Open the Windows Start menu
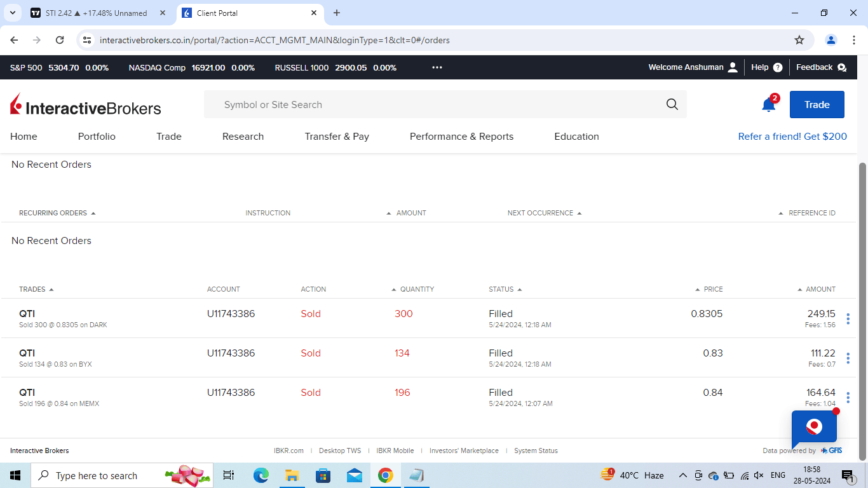 click(15, 475)
